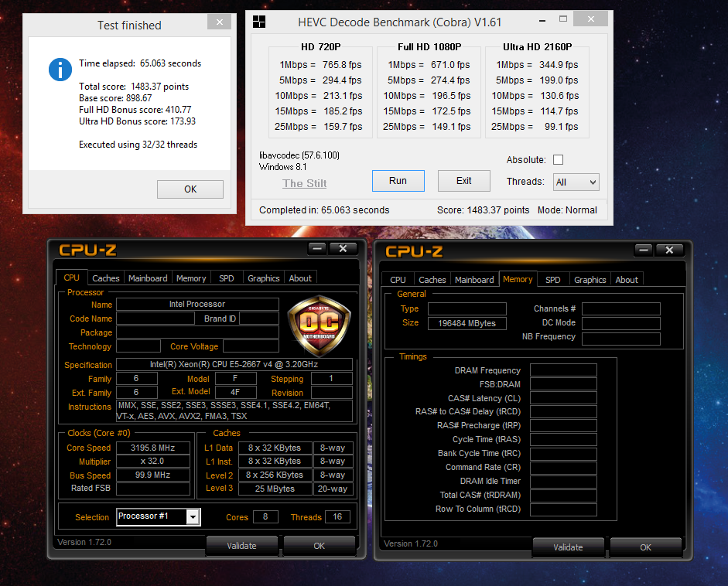
Task: Click 'Completed in: 65.063 seconds' status text
Action: [324, 210]
